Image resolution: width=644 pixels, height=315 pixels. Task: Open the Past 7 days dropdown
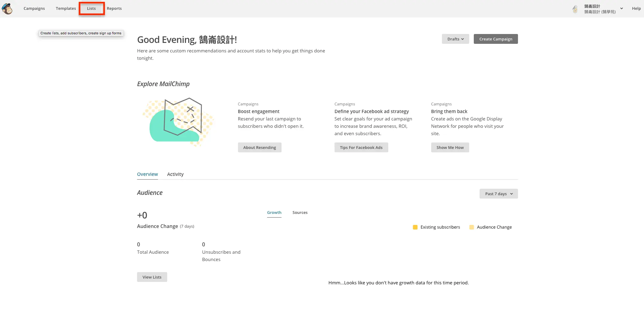[499, 194]
